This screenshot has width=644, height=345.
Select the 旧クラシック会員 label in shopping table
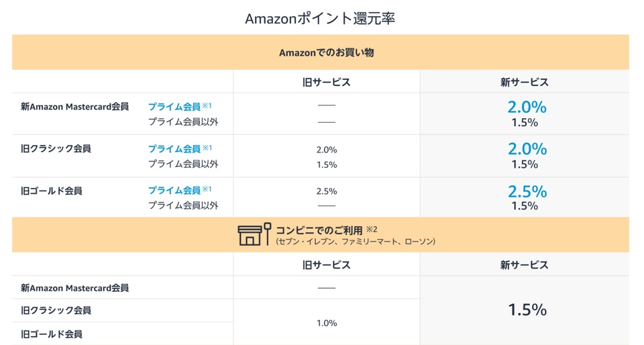[x=56, y=149]
